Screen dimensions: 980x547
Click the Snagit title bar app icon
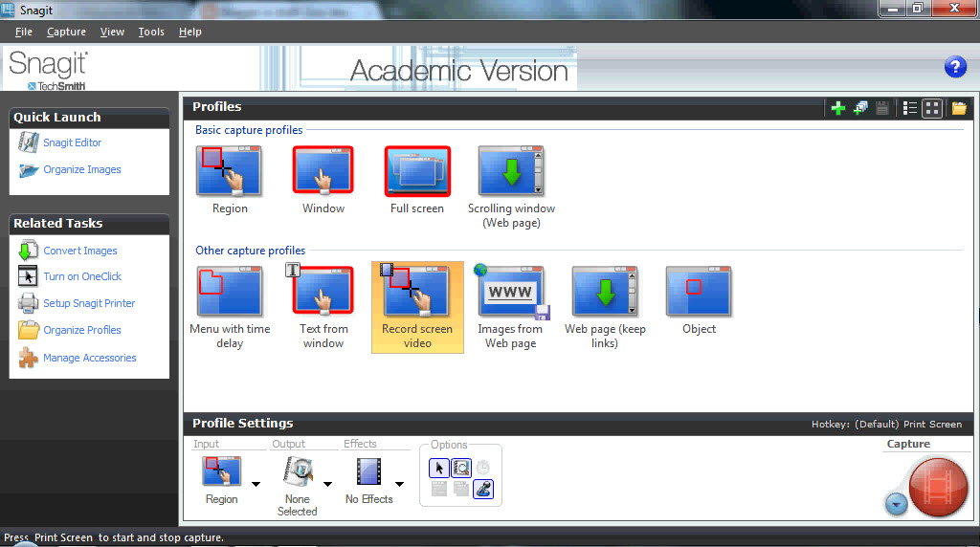[x=8, y=10]
